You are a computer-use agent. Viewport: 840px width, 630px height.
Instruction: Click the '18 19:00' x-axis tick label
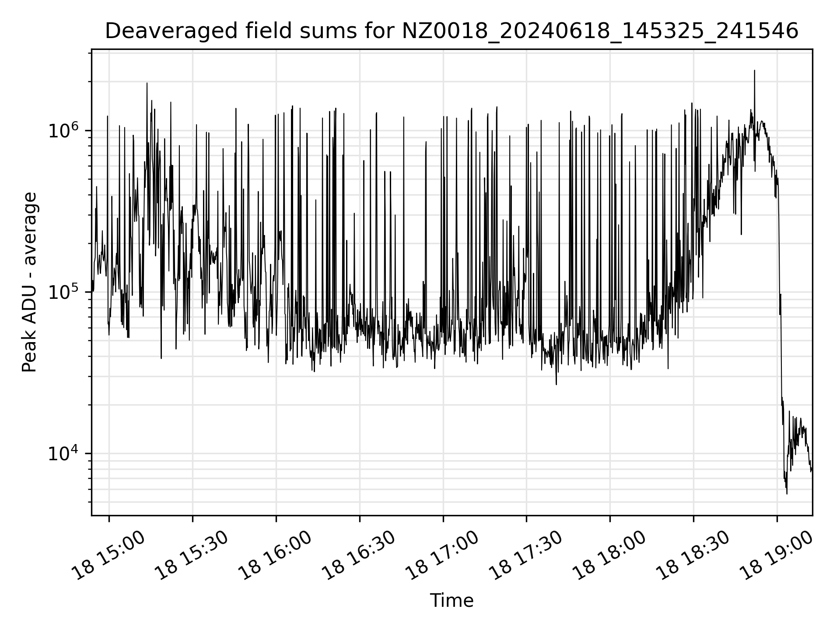pos(776,556)
